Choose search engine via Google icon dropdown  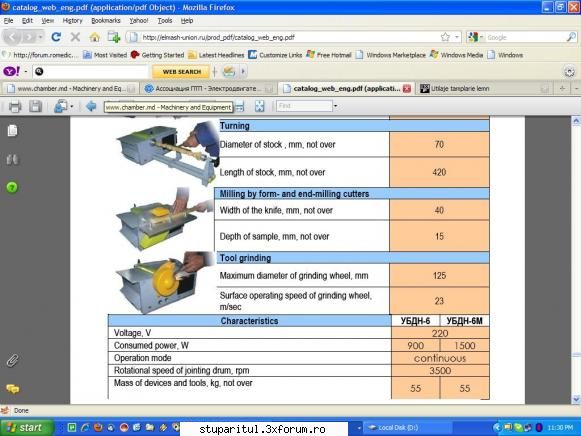point(476,37)
